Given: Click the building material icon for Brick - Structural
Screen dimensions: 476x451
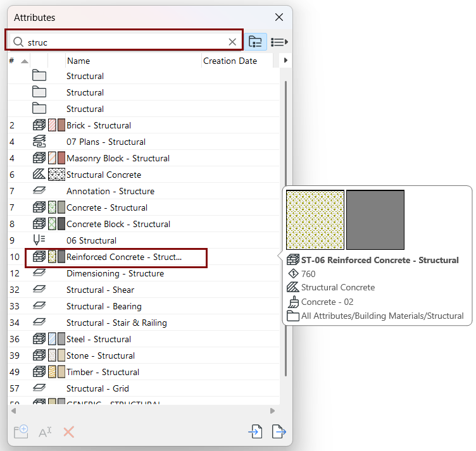Looking at the screenshot, I should pos(39,125).
